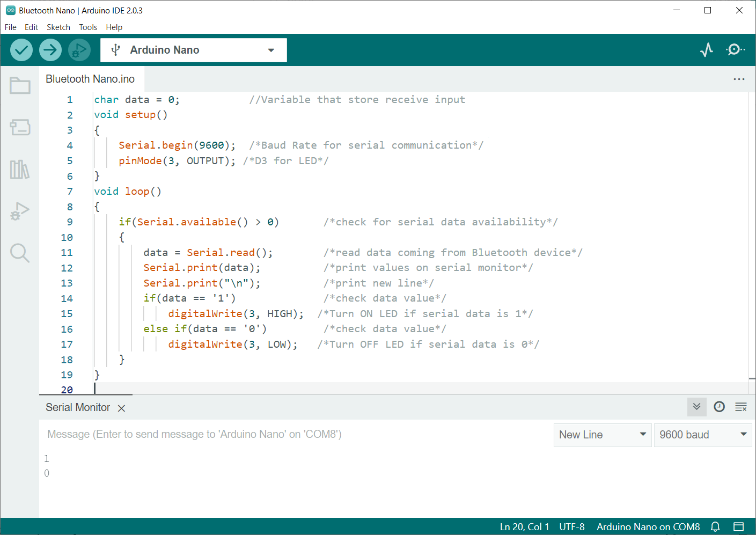Click the Serial.print("\n") statement

click(x=202, y=283)
